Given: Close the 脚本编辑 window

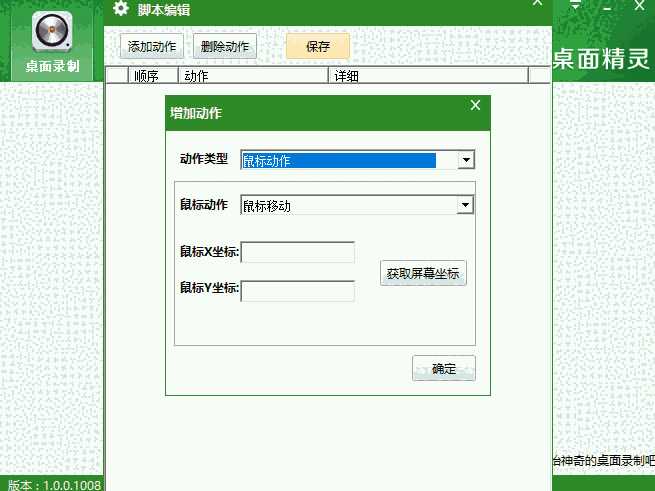Looking at the screenshot, I should pos(538,3).
